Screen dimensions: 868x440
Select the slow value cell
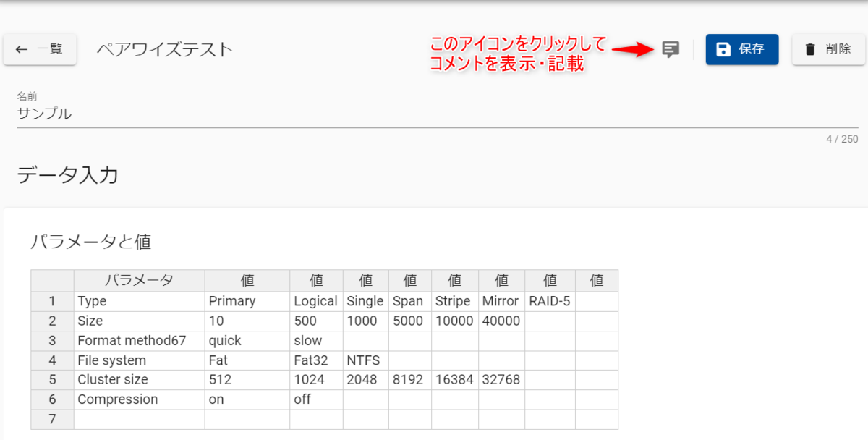316,341
